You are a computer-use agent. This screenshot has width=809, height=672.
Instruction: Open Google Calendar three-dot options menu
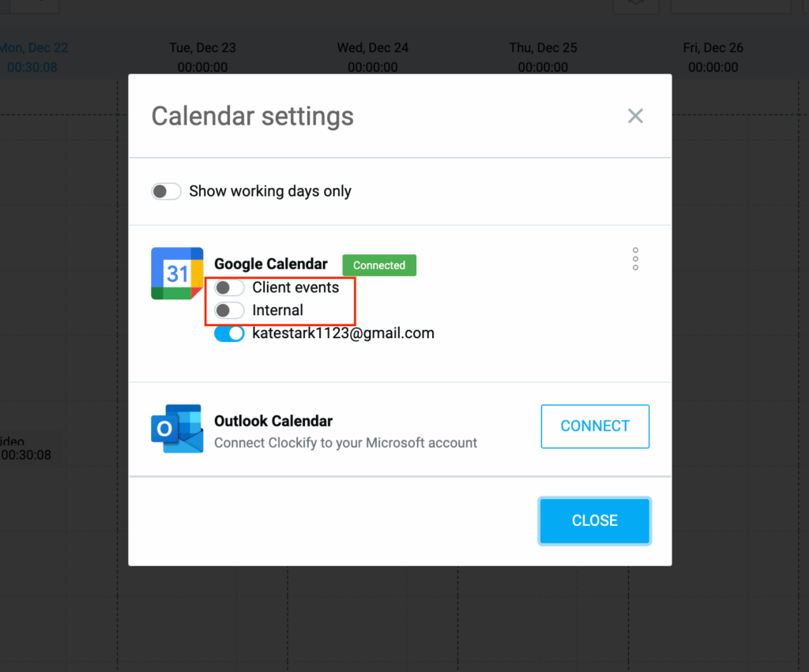(x=635, y=259)
